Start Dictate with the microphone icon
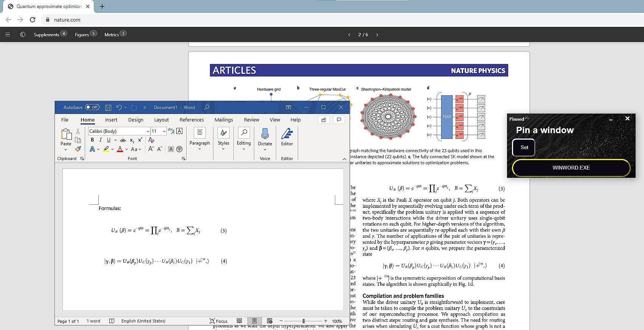The height and width of the screenshot is (330, 644). [x=265, y=134]
